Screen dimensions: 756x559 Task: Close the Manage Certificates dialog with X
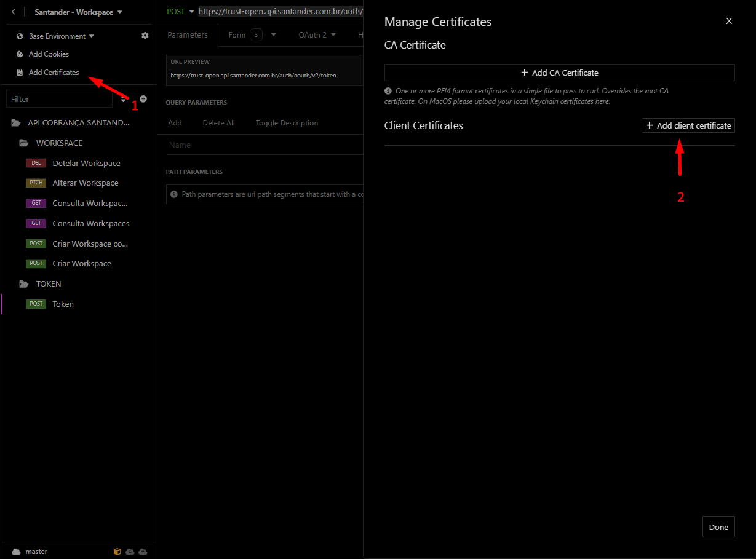tap(729, 21)
